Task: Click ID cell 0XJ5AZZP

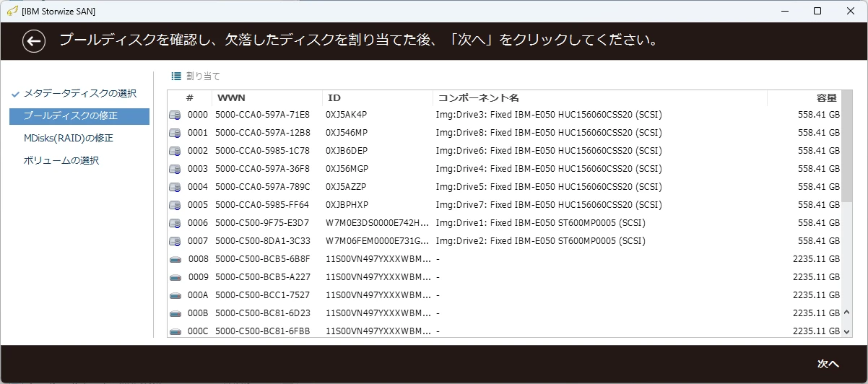Action: [347, 187]
